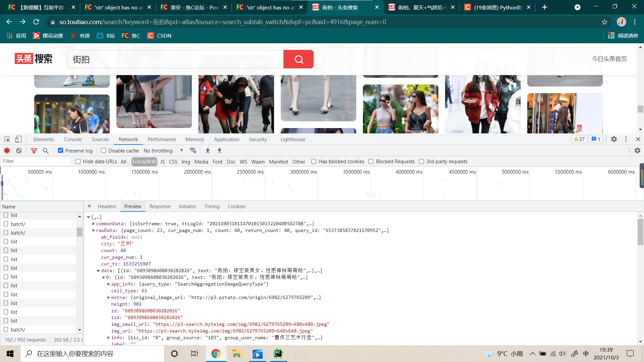The image size is (644, 362).
Task: Click the request list scrollbar thumb
Action: tap(79, 232)
